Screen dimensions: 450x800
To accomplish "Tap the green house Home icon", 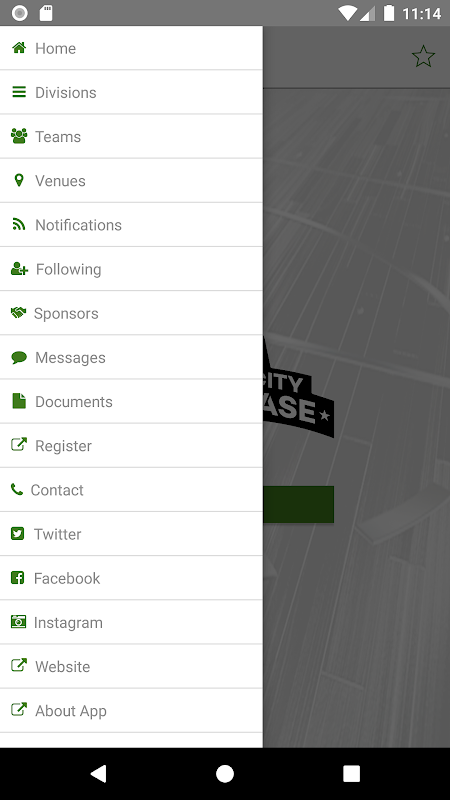I will coord(19,48).
